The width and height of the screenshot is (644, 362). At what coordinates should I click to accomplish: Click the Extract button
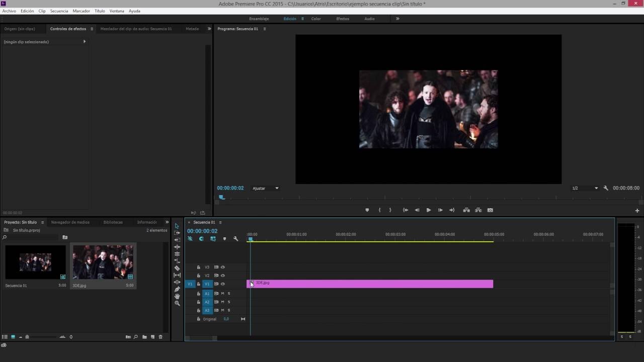click(x=478, y=210)
